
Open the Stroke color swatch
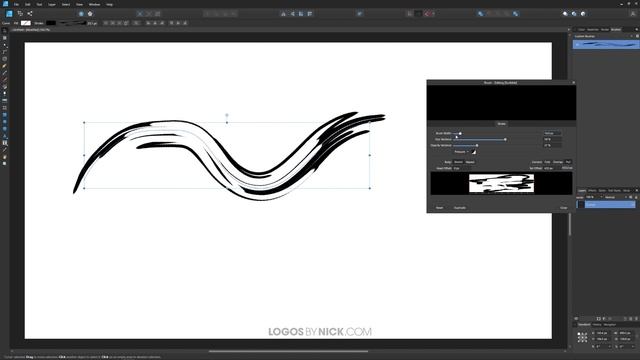(x=51, y=23)
